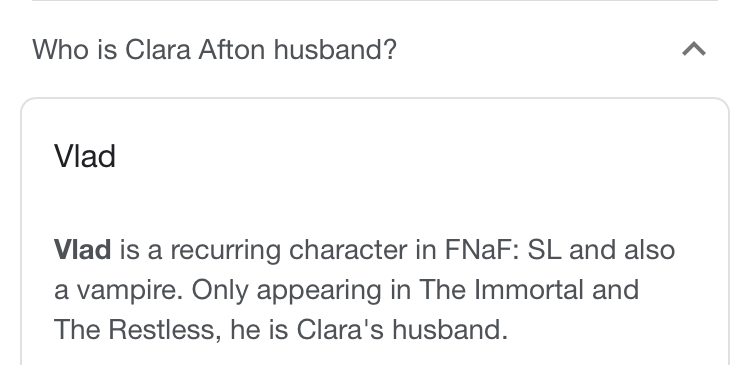Click the bold "Vlad" in the snippet
750x365 pixels.
82,250
